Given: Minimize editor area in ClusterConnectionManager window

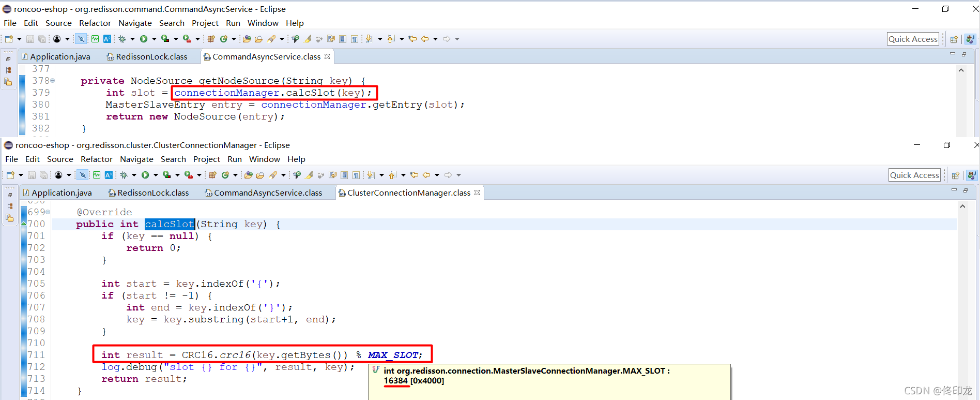Looking at the screenshot, I should point(954,190).
